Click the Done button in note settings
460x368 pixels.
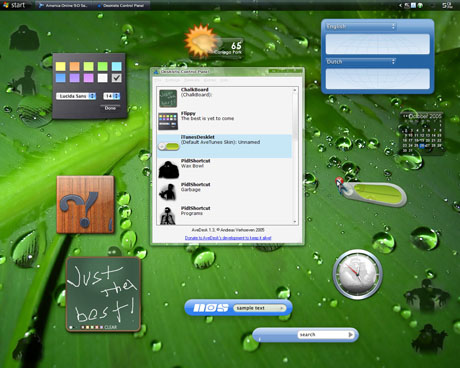click(110, 108)
